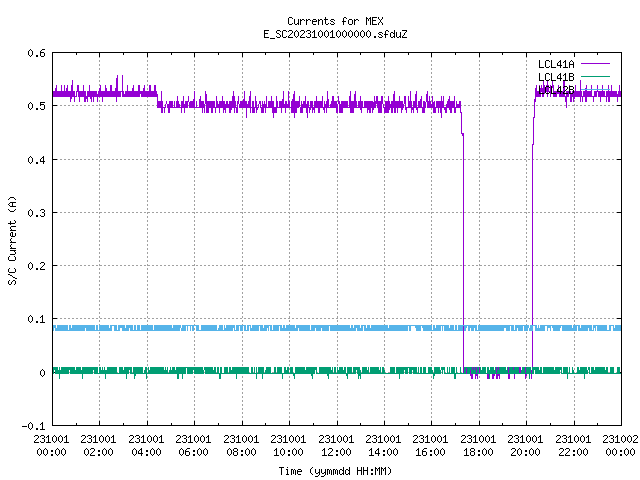Click the 'LCL42B' legend label
Screen dimensions: 640x480
pos(556,90)
